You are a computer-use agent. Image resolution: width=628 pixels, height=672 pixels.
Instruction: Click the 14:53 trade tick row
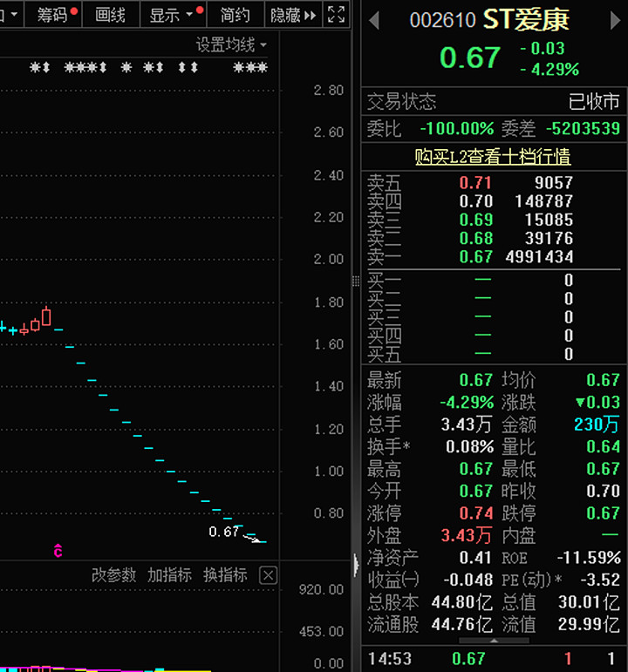494,658
